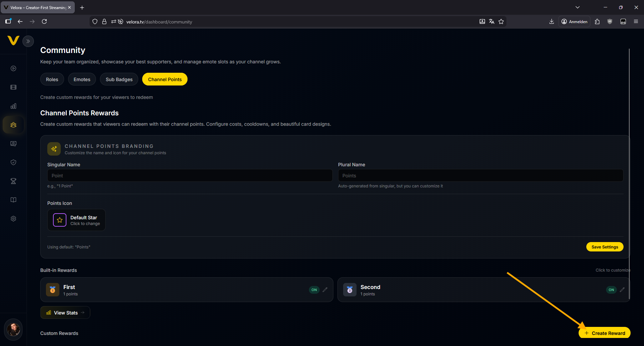Toggle the Second reward ON switch
The width and height of the screenshot is (644, 346).
[611, 290]
